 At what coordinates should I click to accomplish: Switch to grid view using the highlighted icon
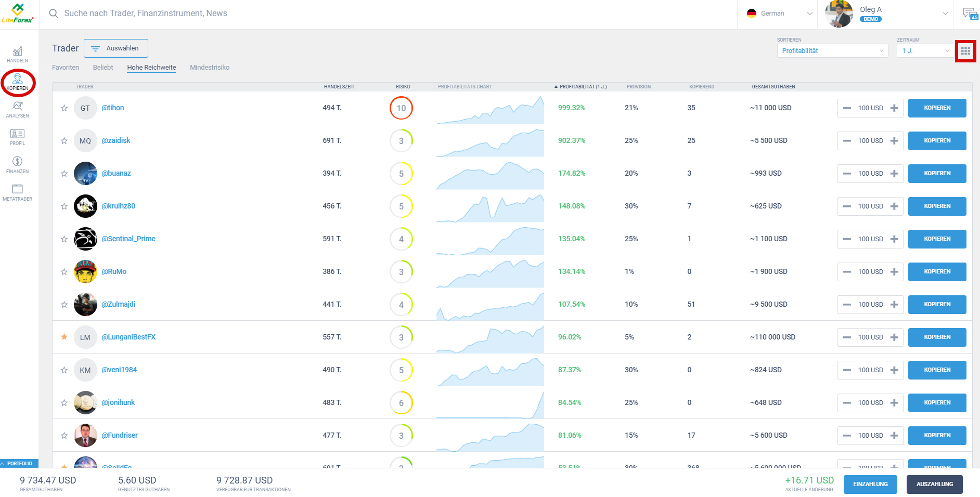pyautogui.click(x=965, y=50)
